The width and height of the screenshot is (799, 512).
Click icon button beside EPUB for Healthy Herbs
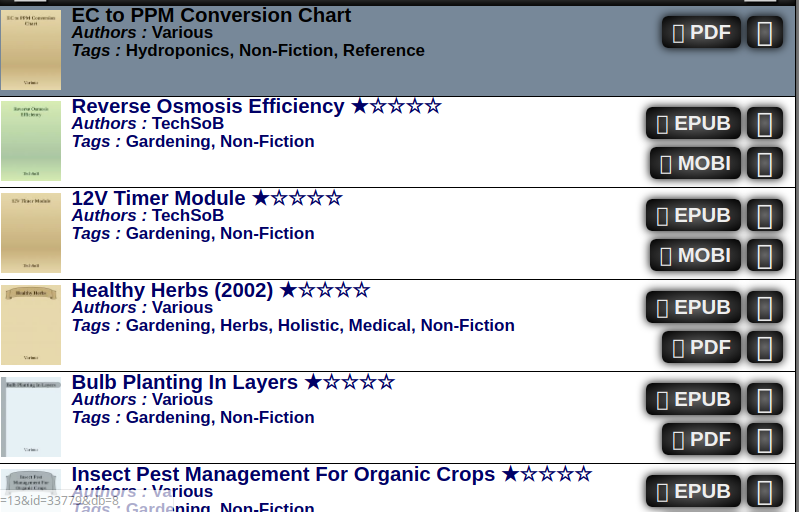click(765, 308)
